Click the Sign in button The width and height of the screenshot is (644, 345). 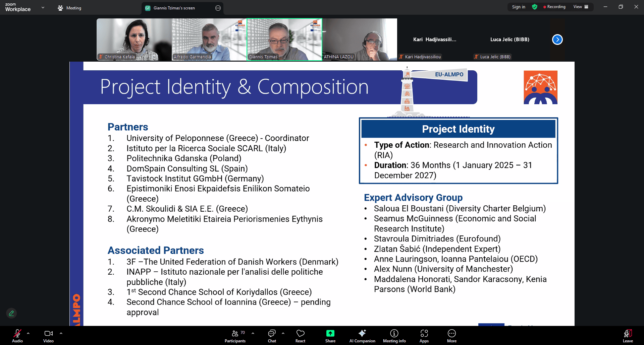(x=518, y=7)
